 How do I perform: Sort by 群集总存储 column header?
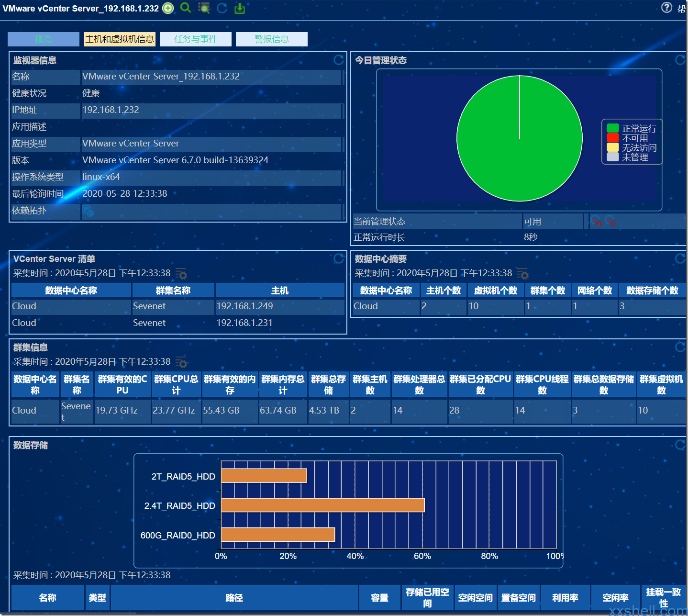click(328, 384)
